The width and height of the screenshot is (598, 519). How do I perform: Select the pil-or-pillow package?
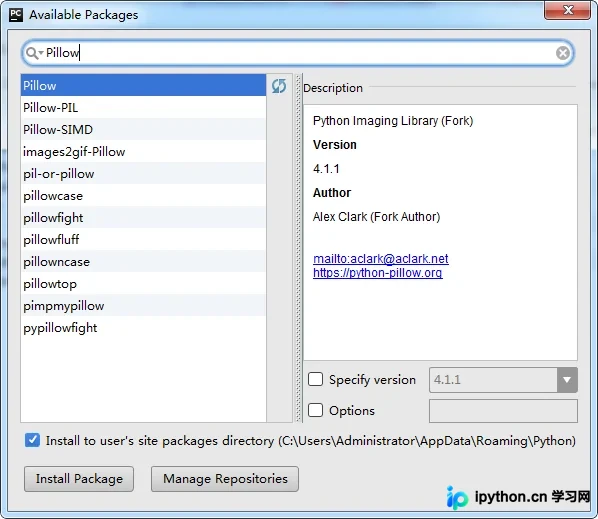[143, 174]
